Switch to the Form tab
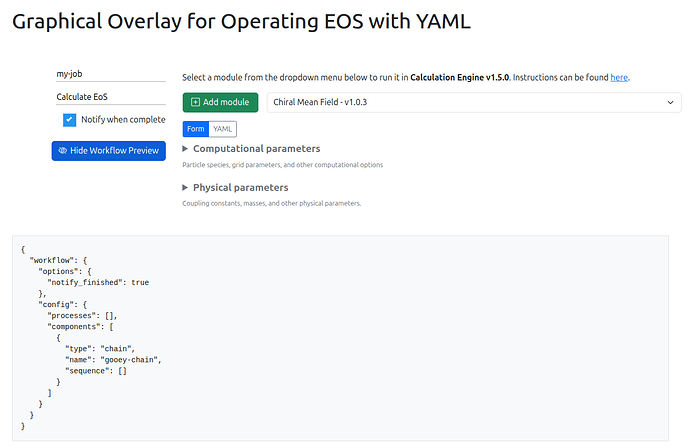The height and width of the screenshot is (448, 690). (195, 129)
